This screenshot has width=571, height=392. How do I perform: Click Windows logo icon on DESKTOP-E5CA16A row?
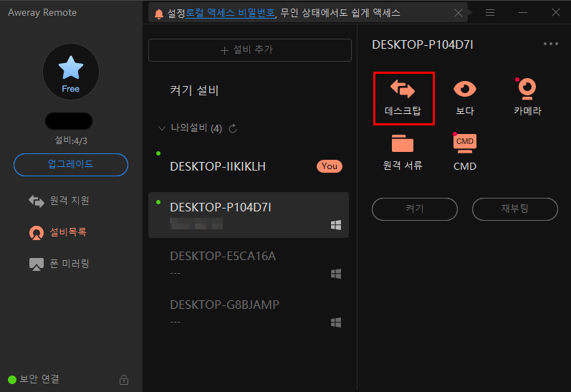coord(336,274)
